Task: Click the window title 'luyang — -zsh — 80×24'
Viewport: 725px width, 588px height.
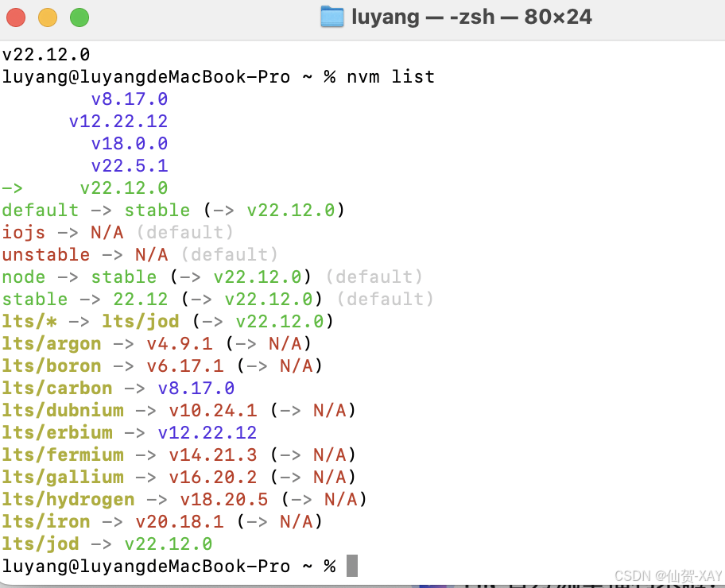Action: tap(471, 17)
